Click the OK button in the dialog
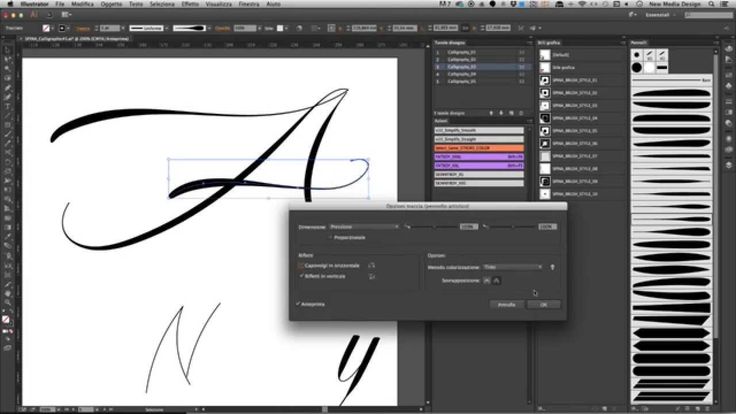 [543, 305]
